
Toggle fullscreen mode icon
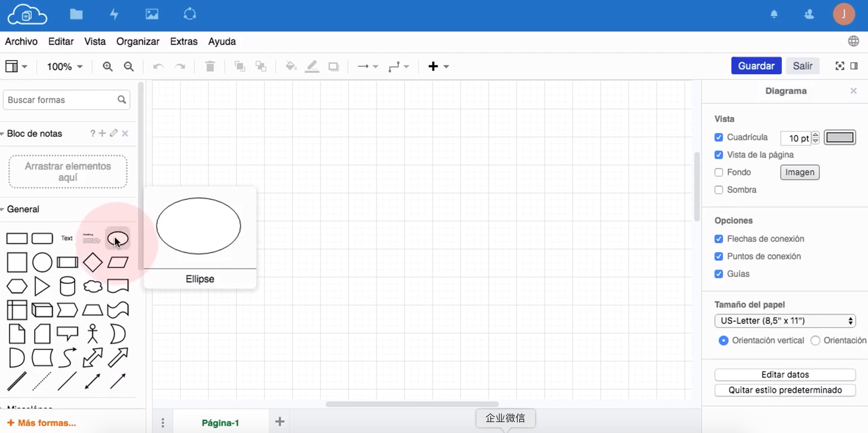pyautogui.click(x=840, y=66)
